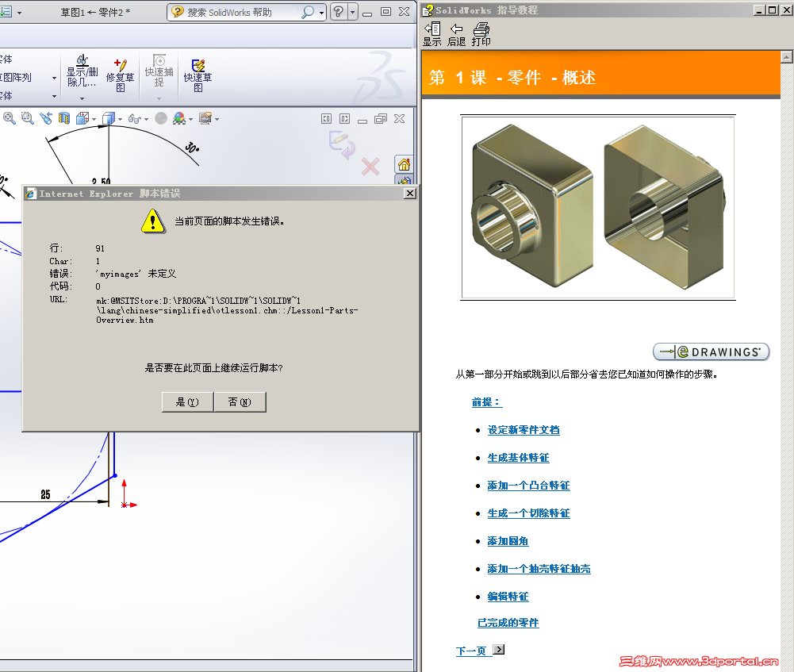This screenshot has height=672, width=794.
Task: Expand the sketch pattern dropdown arrow
Action: (x=54, y=78)
